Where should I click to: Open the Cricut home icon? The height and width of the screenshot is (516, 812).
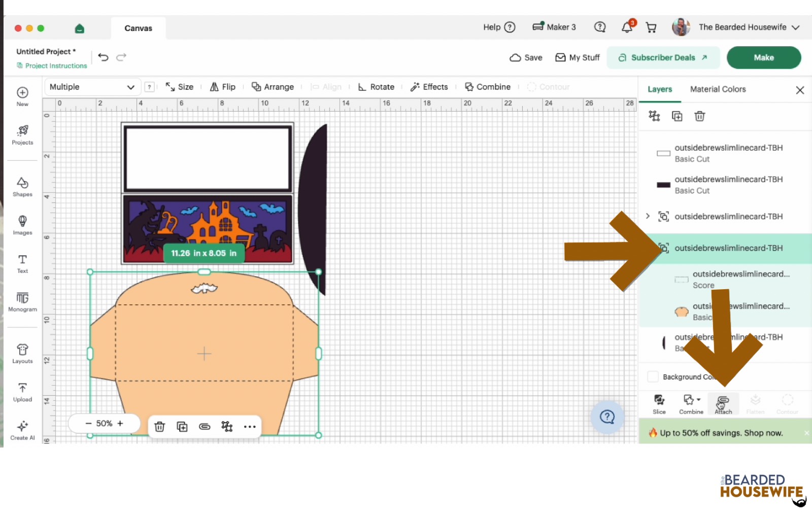coord(79,28)
